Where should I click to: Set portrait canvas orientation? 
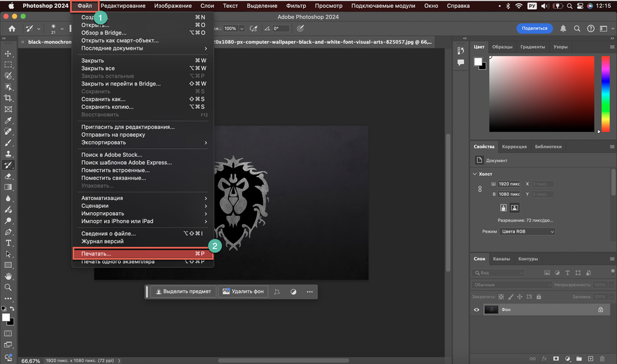pyautogui.click(x=503, y=208)
